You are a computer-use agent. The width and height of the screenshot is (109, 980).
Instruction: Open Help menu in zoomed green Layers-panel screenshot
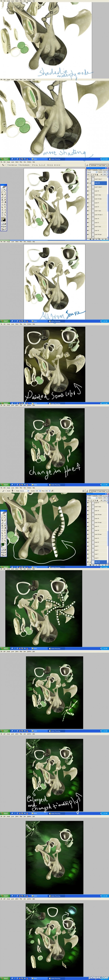tap(33, 488)
